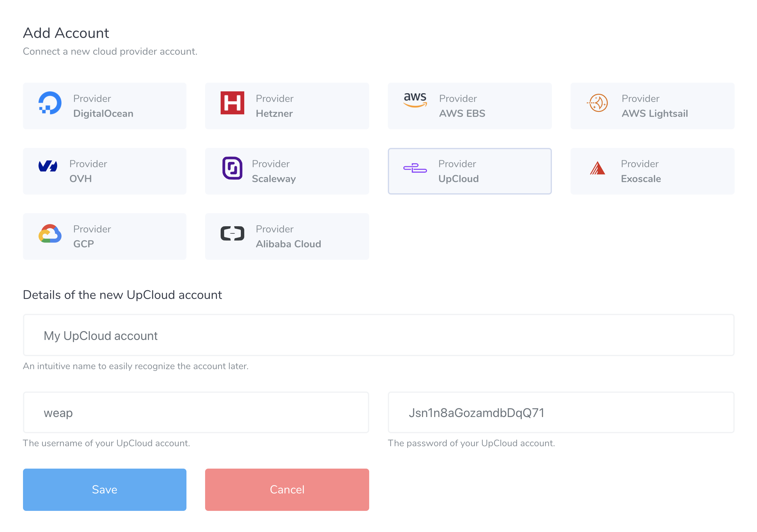757x532 pixels.
Task: Click the Hetzner red H logo
Action: 232,103
